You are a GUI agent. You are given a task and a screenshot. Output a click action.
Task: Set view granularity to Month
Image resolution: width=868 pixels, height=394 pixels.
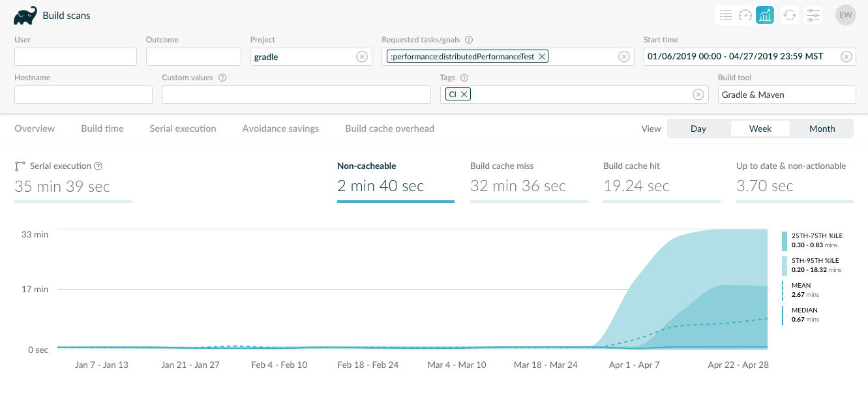822,129
